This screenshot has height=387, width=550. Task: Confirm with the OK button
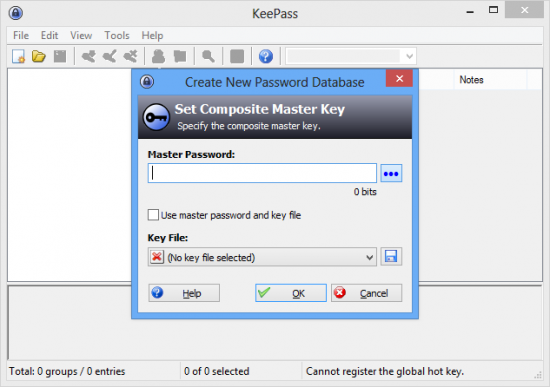[291, 293]
